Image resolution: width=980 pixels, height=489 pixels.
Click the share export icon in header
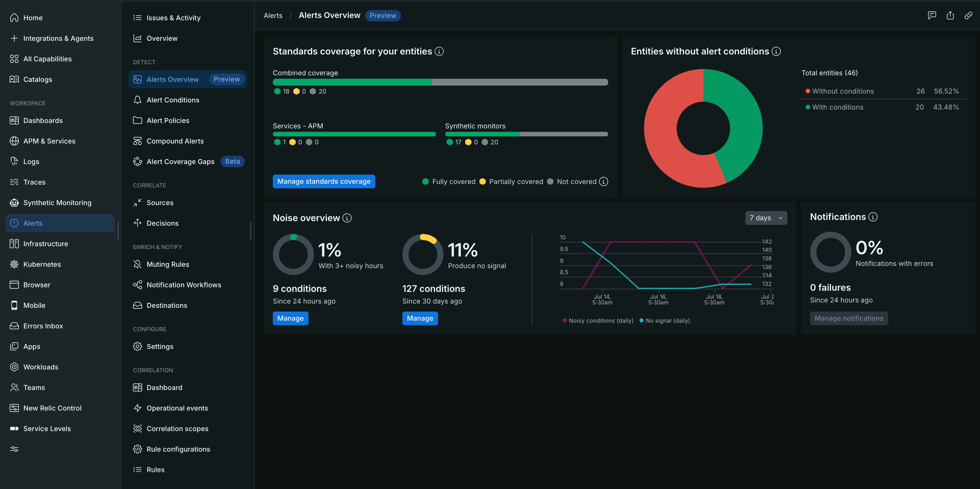(x=950, y=15)
